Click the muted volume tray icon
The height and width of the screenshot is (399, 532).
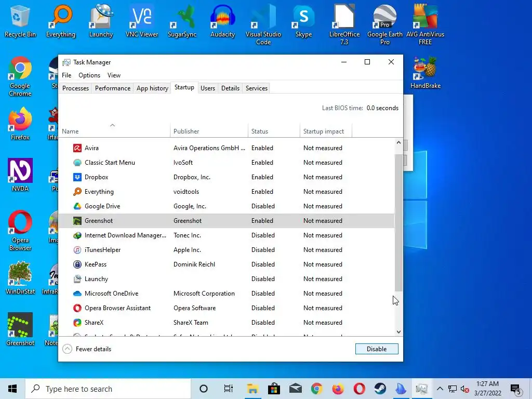pos(464,389)
